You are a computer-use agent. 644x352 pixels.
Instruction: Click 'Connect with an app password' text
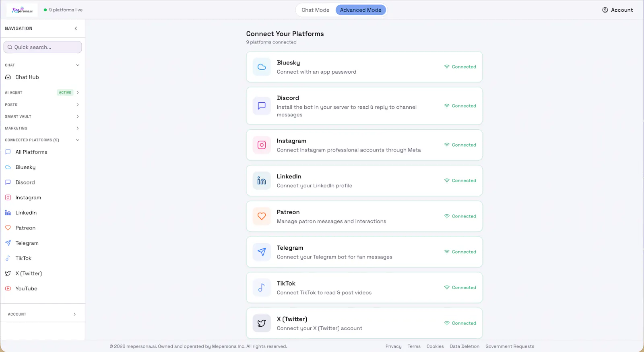click(x=316, y=72)
